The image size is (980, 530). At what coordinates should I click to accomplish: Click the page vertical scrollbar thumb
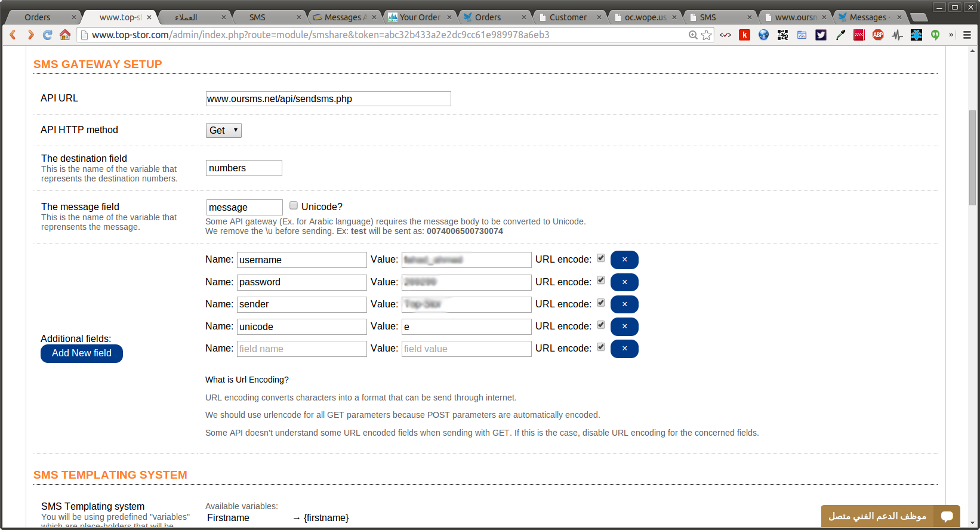(972, 158)
